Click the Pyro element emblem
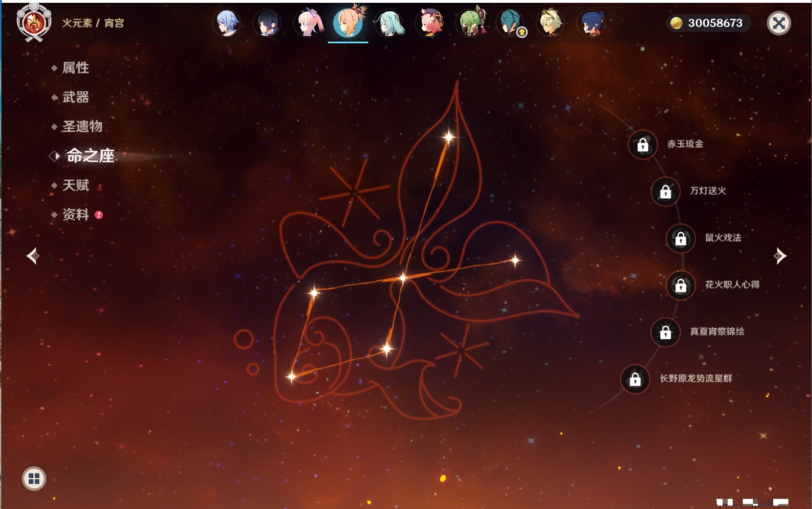The width and height of the screenshot is (812, 509). (x=34, y=22)
